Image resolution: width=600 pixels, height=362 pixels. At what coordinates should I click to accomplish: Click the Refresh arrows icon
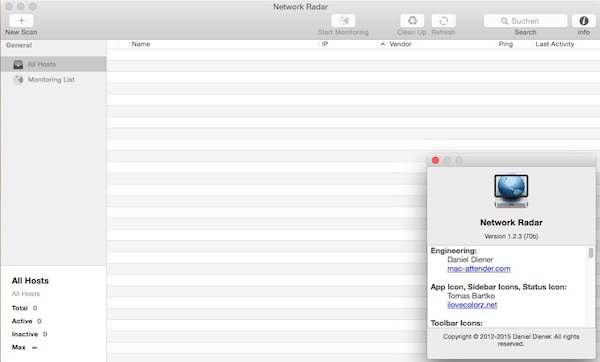click(443, 21)
